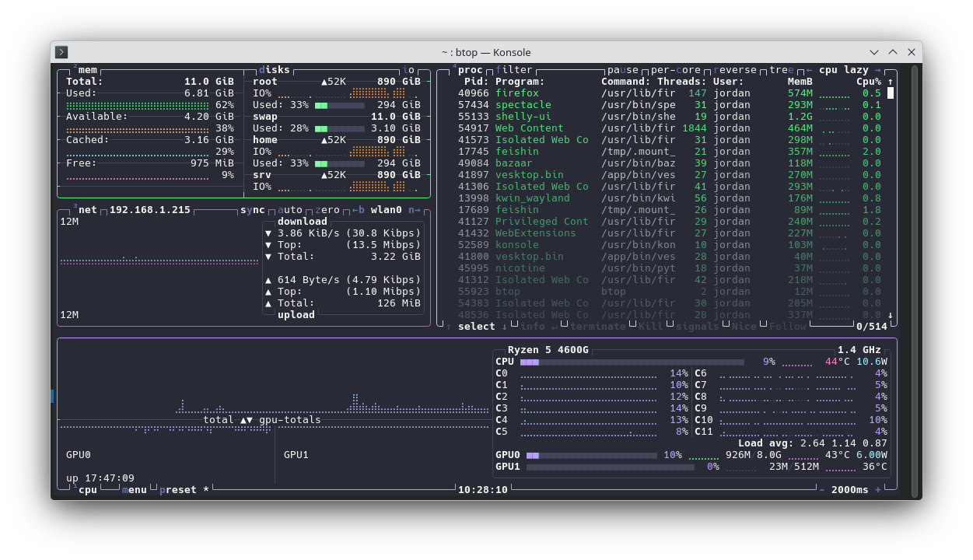Click the proc box title

[x=467, y=70]
